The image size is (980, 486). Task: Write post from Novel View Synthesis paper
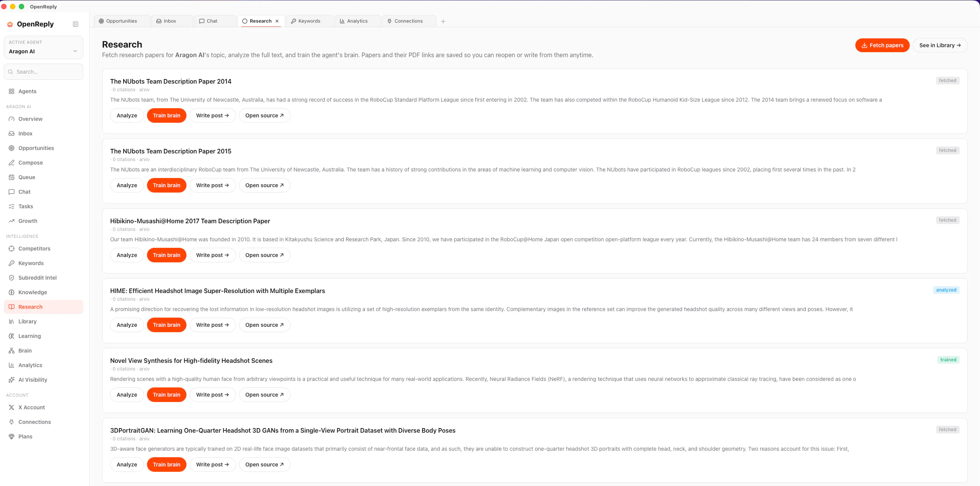point(213,395)
